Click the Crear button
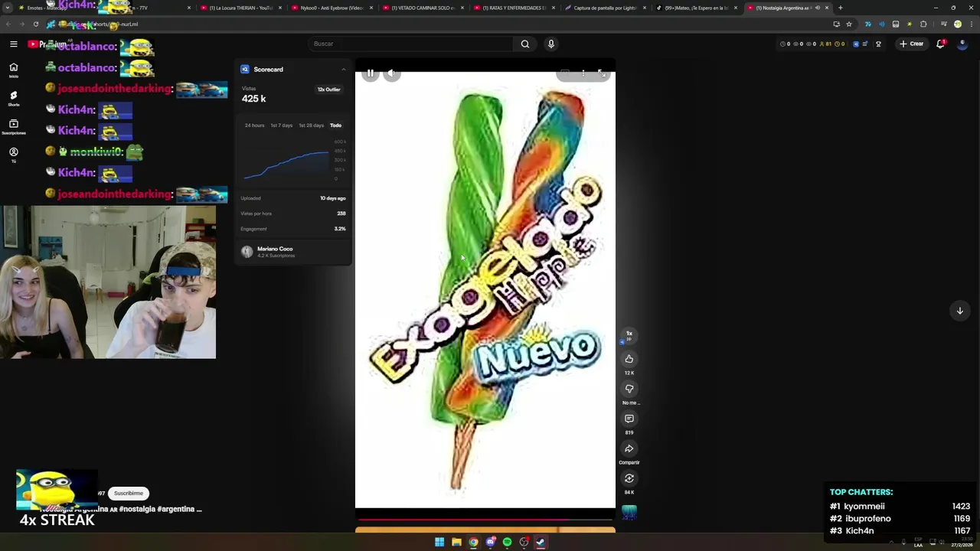Screen dimensions: 980x551 point(912,44)
